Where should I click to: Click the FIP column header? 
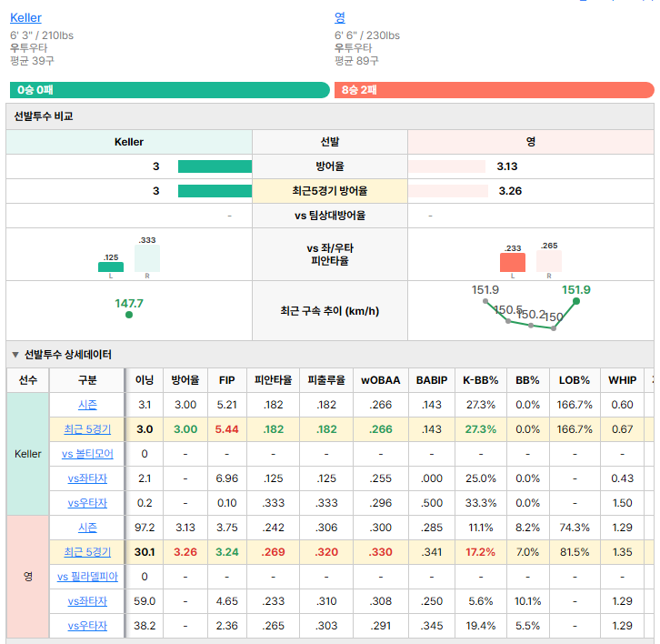(227, 380)
